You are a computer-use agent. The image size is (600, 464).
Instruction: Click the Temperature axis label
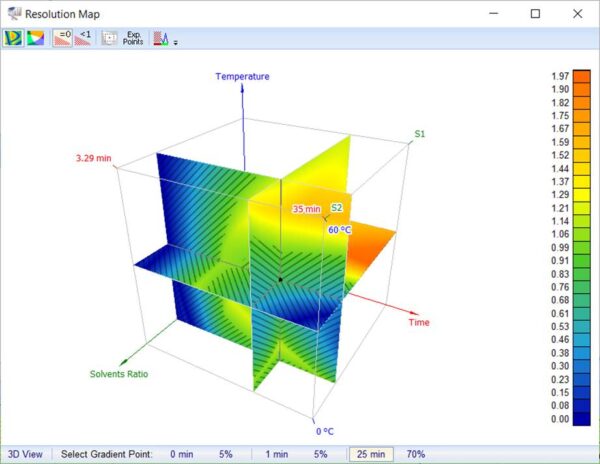242,76
